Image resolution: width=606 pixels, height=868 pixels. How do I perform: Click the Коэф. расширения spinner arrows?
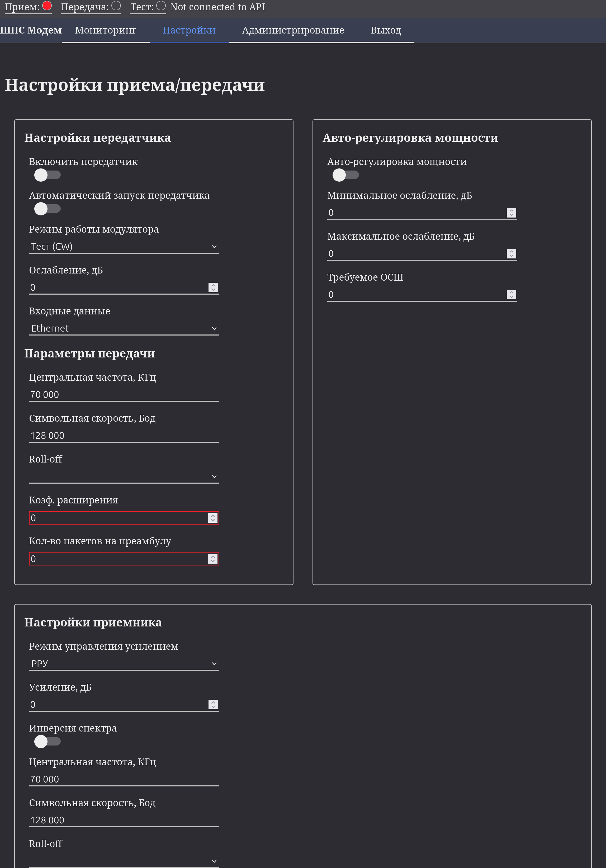pos(212,518)
